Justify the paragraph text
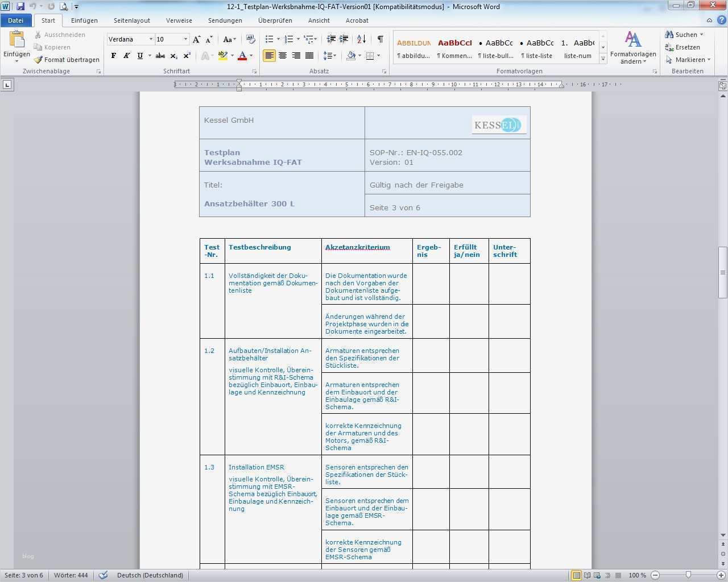The image size is (728, 582). [309, 56]
